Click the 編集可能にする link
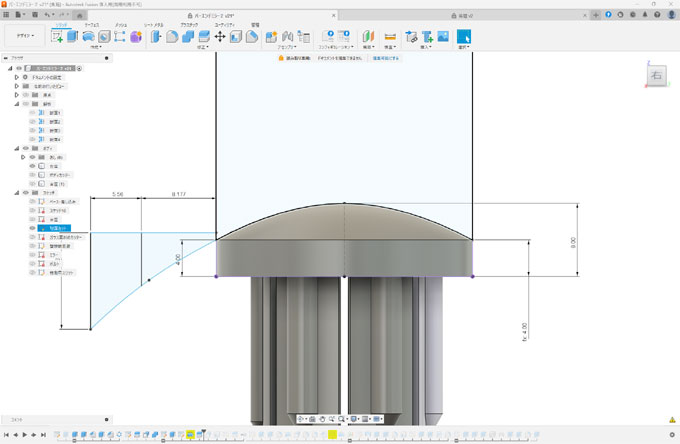The width and height of the screenshot is (680, 444). pos(386,59)
